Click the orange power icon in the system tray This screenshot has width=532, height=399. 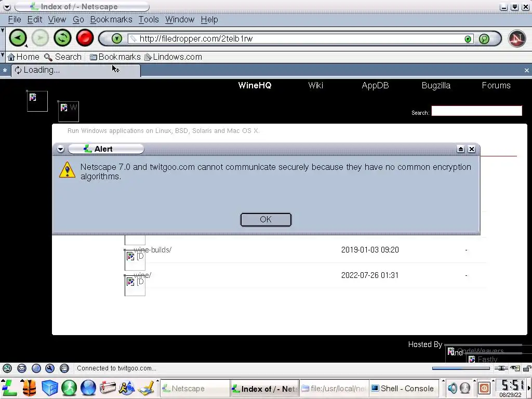(484, 388)
